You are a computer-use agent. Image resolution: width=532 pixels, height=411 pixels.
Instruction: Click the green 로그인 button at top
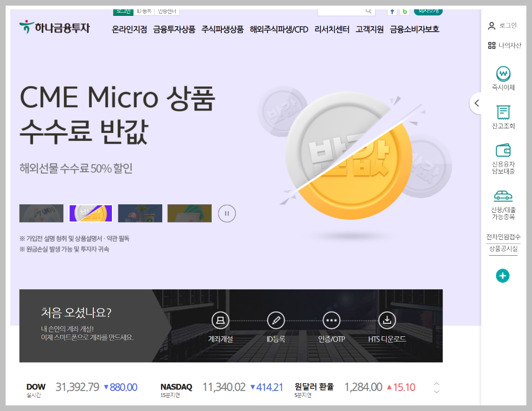tap(123, 12)
